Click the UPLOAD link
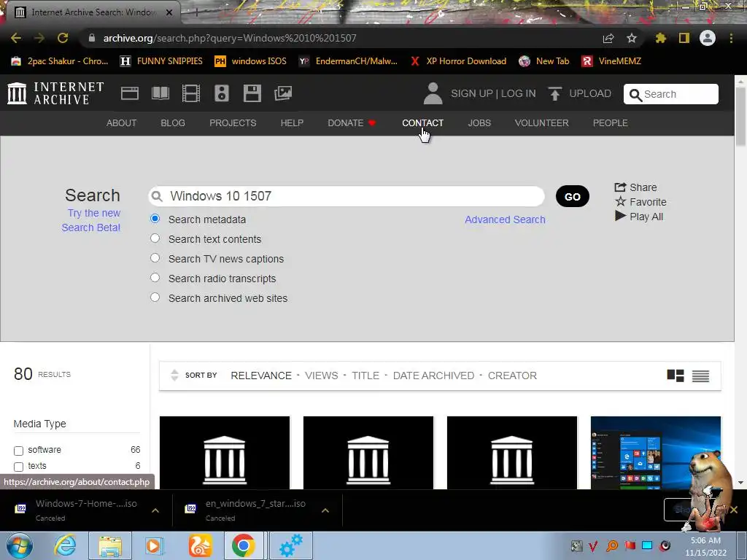This screenshot has height=560, width=747. (x=590, y=93)
